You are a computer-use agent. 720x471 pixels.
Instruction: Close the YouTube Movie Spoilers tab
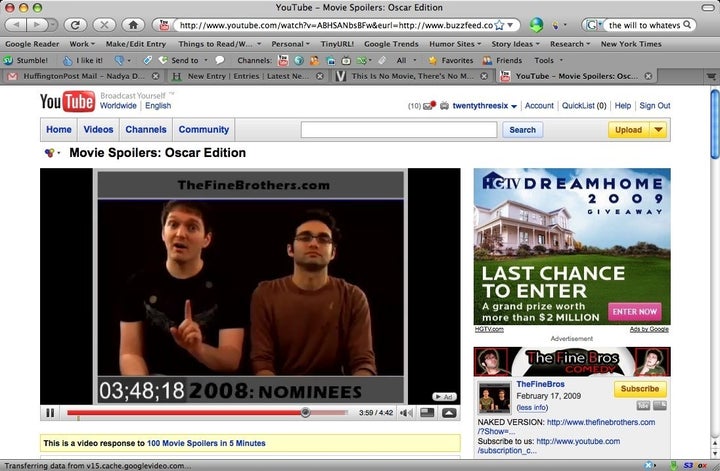point(648,76)
